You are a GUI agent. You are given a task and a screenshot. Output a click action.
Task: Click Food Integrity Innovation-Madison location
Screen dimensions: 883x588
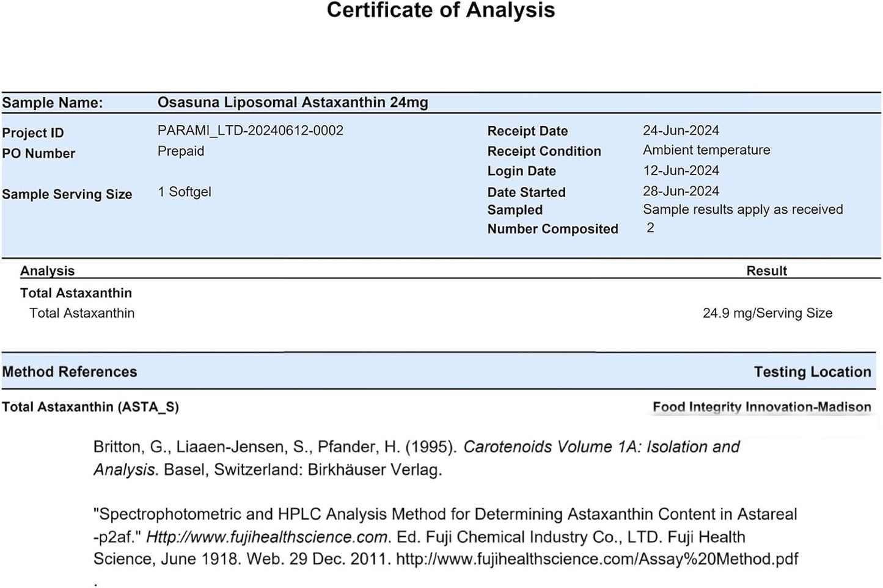pyautogui.click(x=762, y=407)
